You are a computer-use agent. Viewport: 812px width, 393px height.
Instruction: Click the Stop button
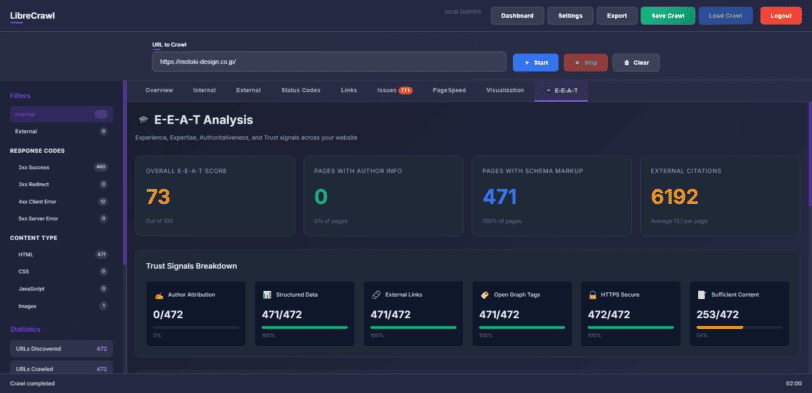586,63
